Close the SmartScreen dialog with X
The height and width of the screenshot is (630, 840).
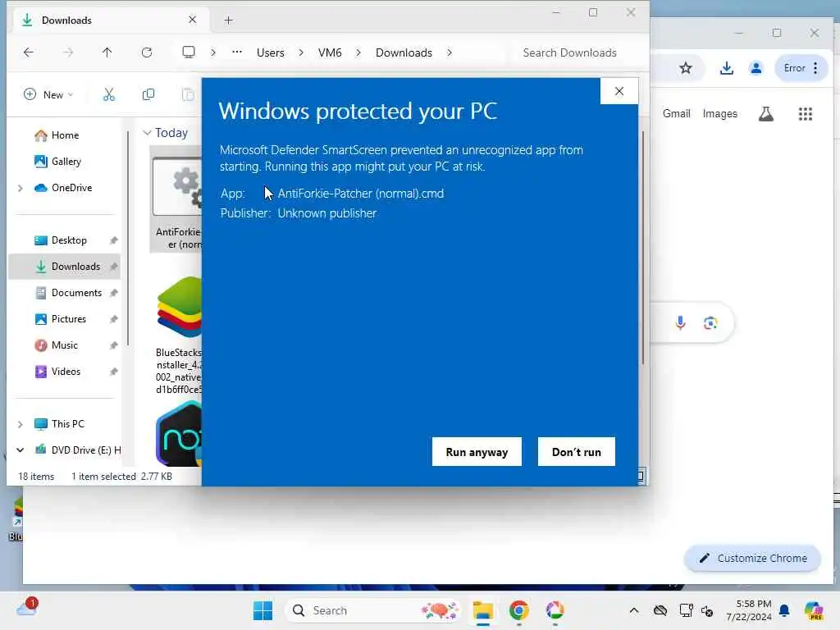619,91
